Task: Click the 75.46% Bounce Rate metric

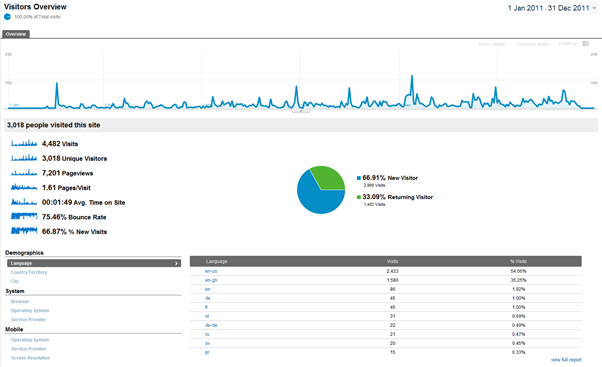Action: point(74,217)
